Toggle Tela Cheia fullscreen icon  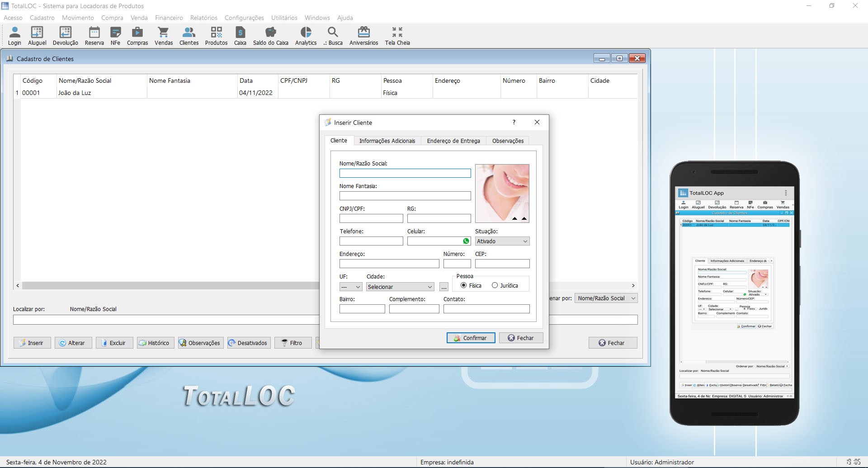397,36
